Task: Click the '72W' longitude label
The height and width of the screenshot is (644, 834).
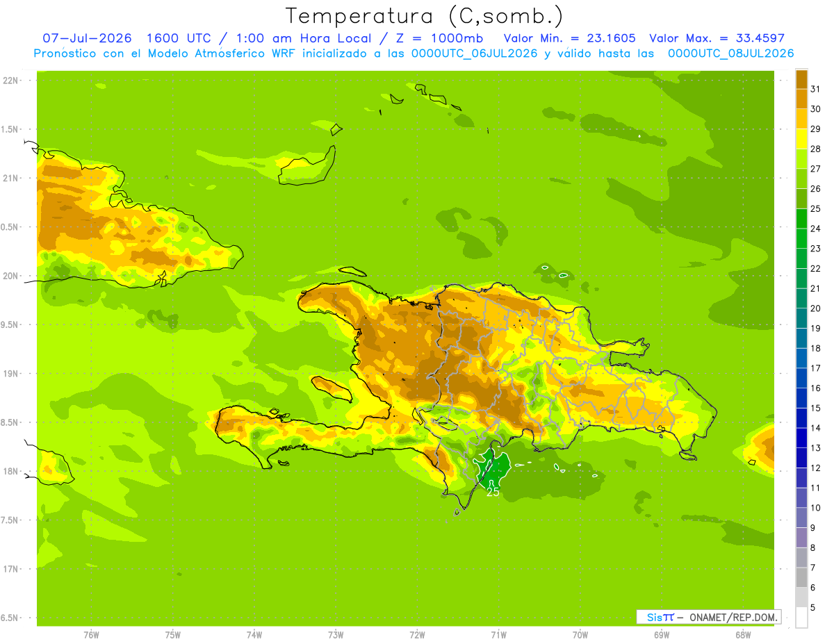Action: point(417,635)
